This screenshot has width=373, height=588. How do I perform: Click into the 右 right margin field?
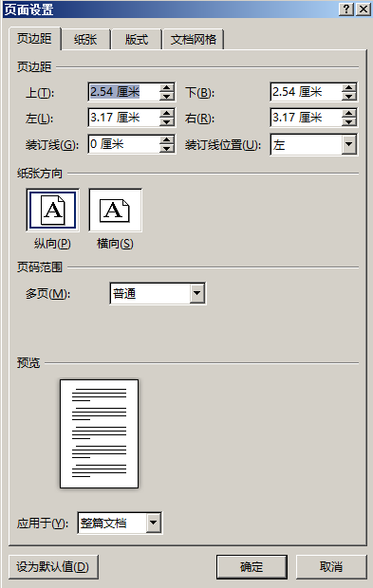pos(307,118)
